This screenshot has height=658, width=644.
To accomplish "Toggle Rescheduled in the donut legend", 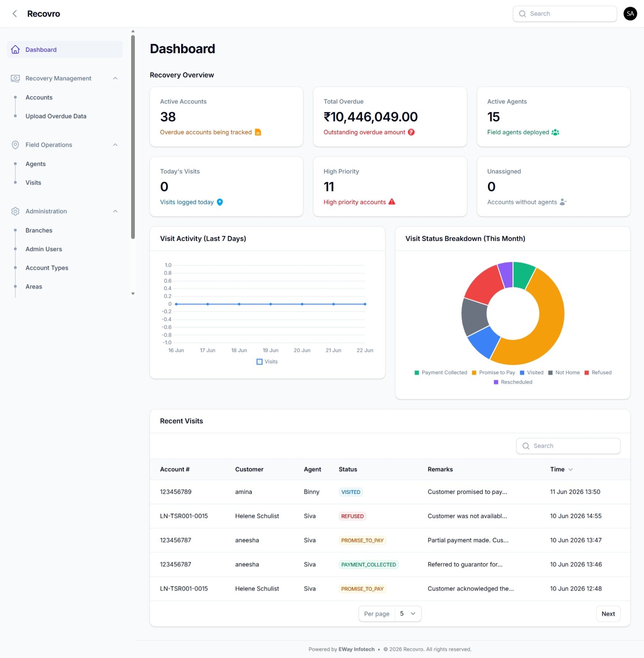I will coord(513,382).
